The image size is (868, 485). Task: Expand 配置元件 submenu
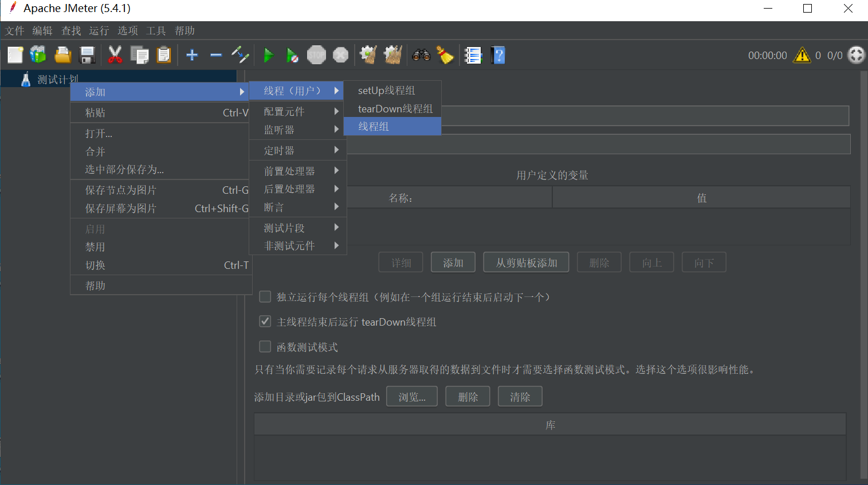[298, 111]
